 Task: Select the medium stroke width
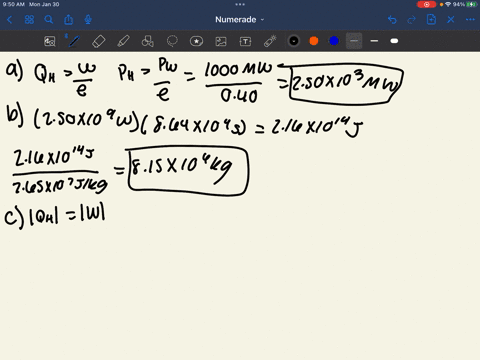coord(374,41)
